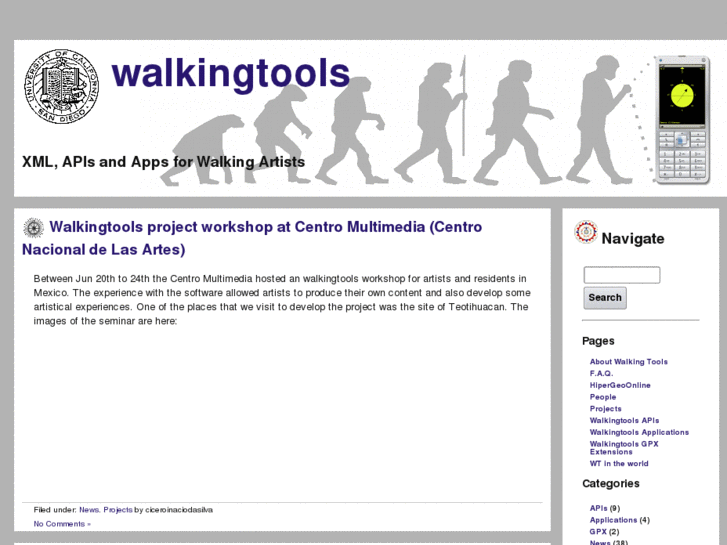The image size is (727, 545).
Task: Open Walkingtools GPX Extensions page
Action: 624,448
